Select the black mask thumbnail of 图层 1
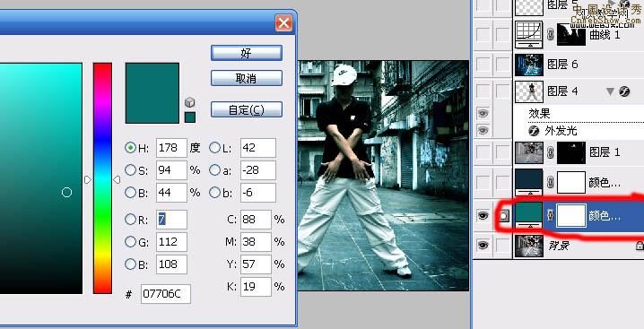The image size is (644, 329). point(570,152)
